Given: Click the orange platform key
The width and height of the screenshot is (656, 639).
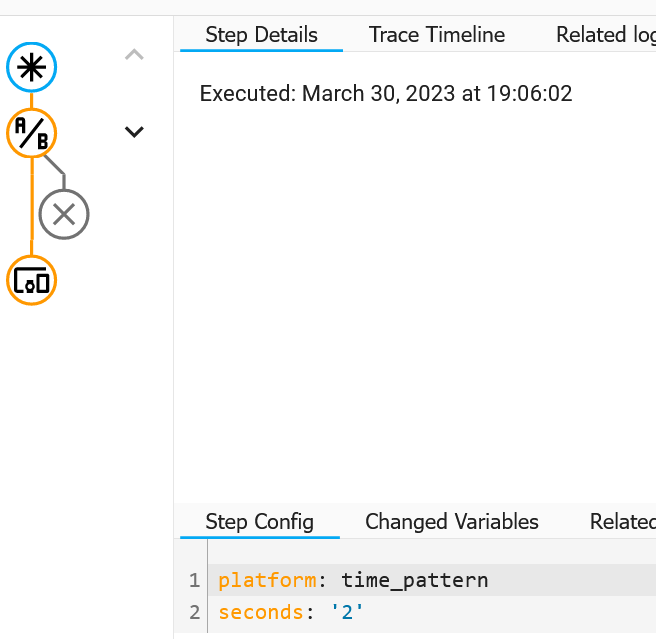Looking at the screenshot, I should [264, 580].
